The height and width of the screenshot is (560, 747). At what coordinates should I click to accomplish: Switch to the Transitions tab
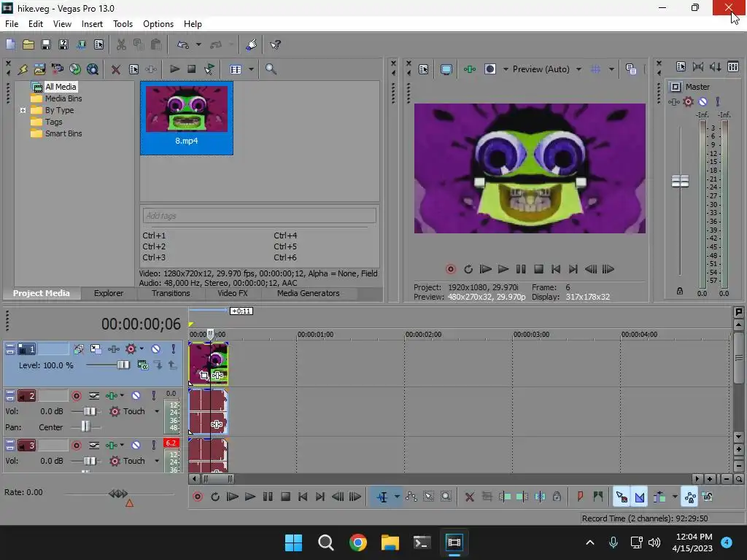[171, 293]
